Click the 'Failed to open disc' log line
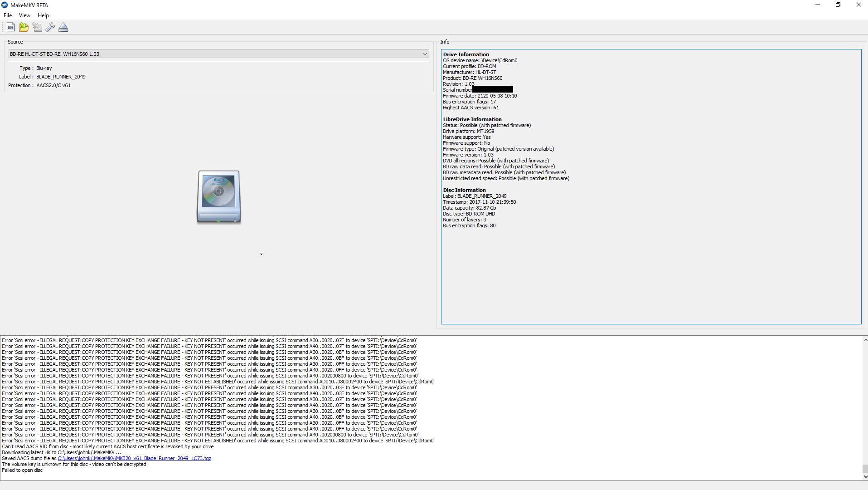The width and height of the screenshot is (868, 490). click(x=22, y=470)
